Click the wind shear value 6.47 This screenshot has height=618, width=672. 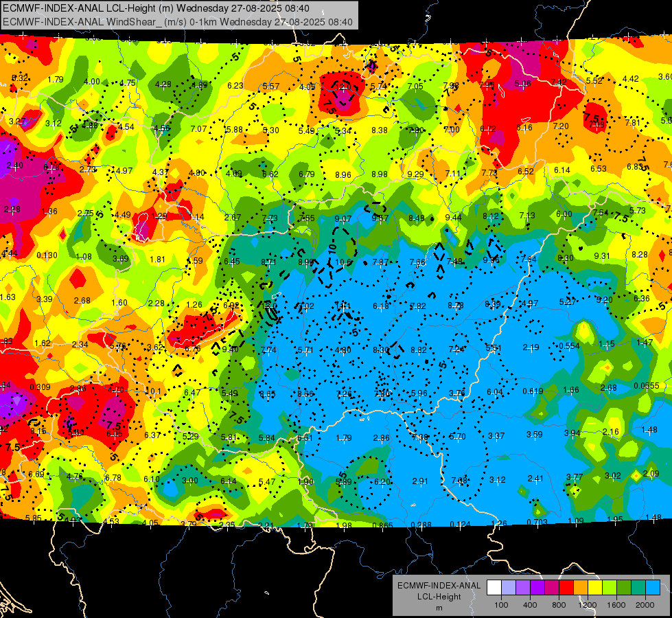192,392
